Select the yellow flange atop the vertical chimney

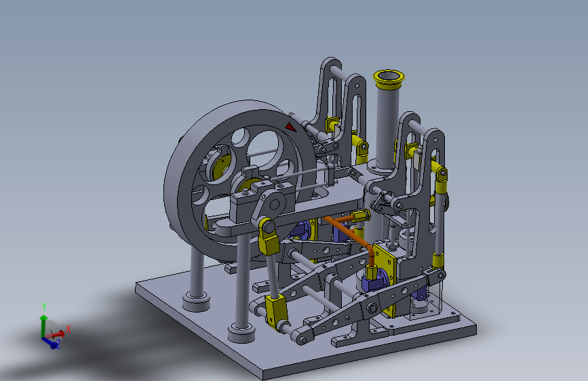(x=389, y=79)
